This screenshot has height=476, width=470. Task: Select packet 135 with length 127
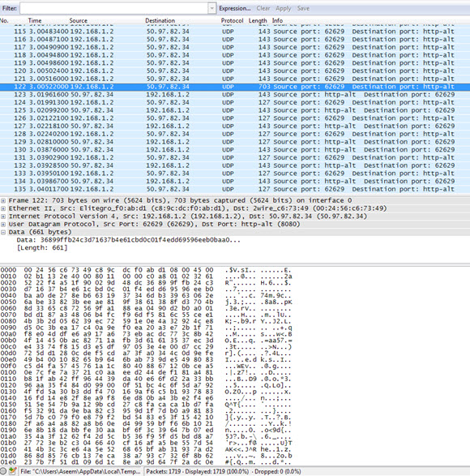pyautogui.click(x=235, y=189)
